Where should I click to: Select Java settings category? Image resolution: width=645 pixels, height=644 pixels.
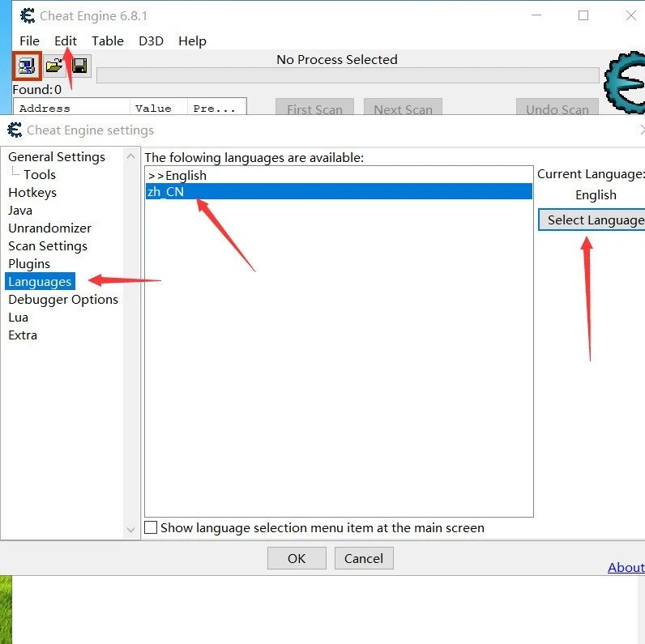tap(19, 210)
